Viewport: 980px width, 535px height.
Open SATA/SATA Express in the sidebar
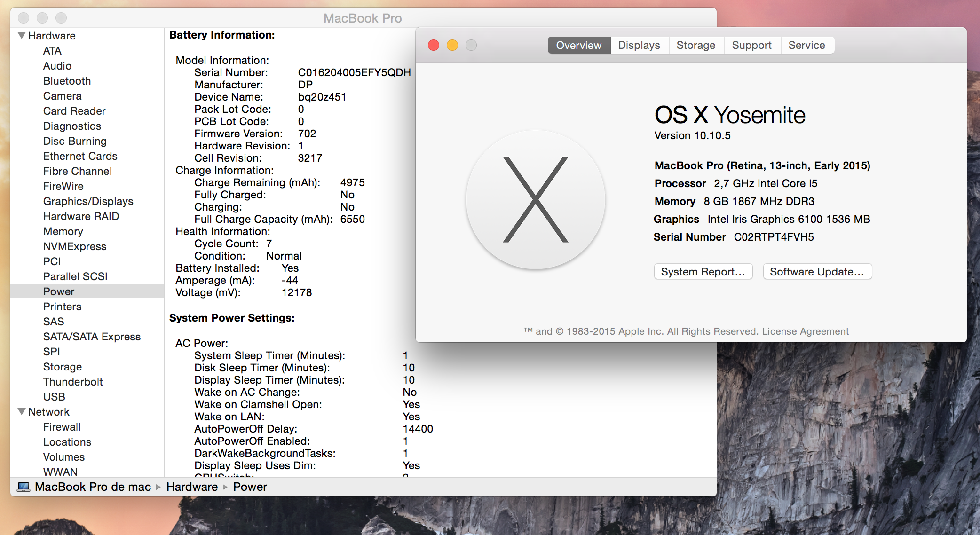tap(92, 337)
